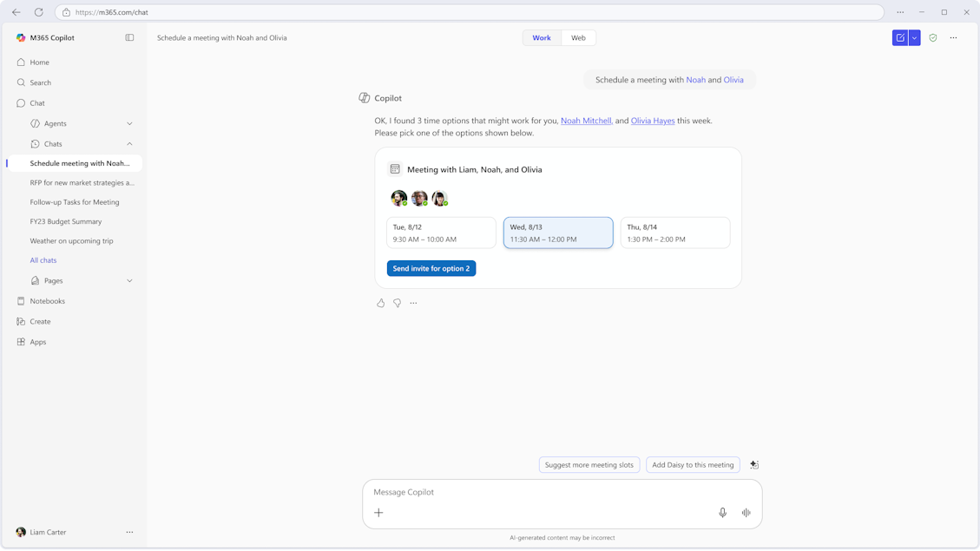Screen dimensions: 980x551
Task: Select the Thu, 8/14 time option
Action: 674,233
